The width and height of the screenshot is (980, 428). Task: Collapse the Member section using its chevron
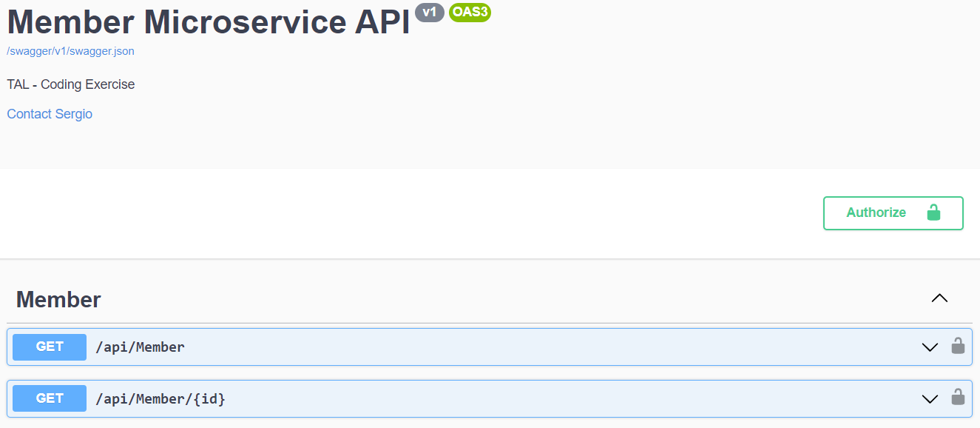point(939,298)
